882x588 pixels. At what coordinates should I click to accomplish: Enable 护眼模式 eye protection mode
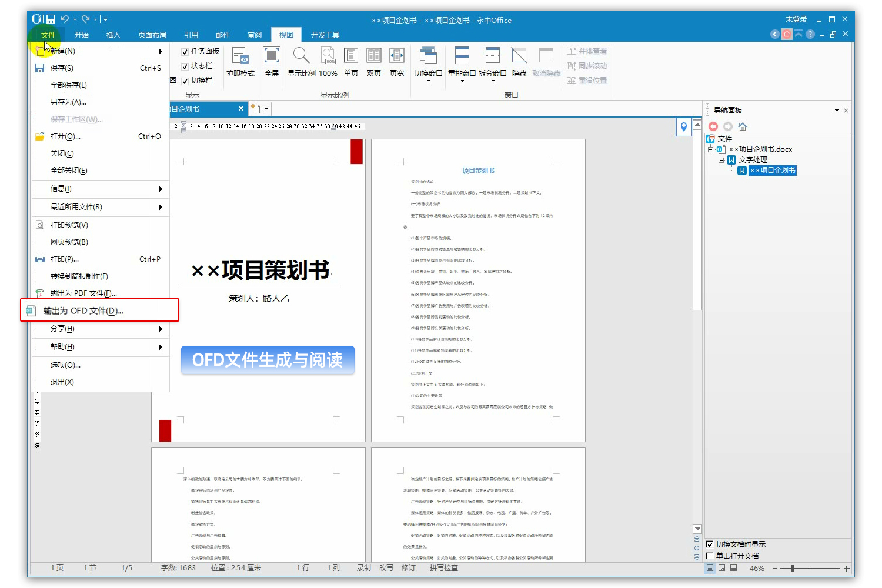(240, 62)
